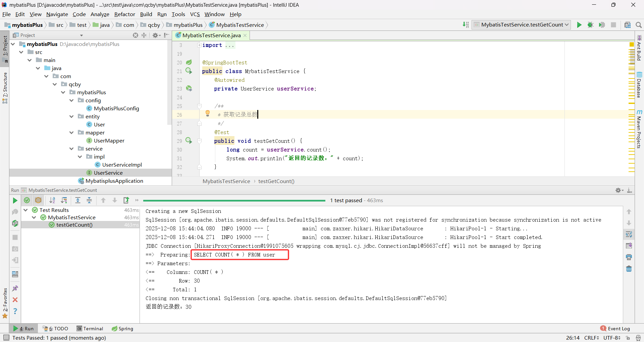Collapse the Test Results node

26,210
